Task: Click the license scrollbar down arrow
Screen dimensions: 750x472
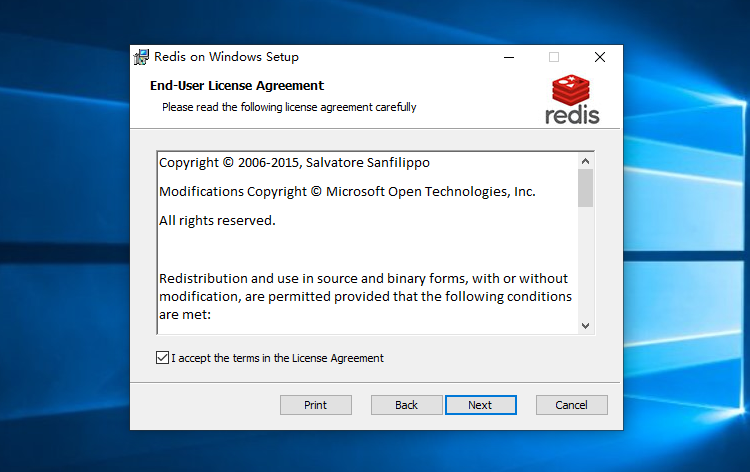Action: click(585, 326)
